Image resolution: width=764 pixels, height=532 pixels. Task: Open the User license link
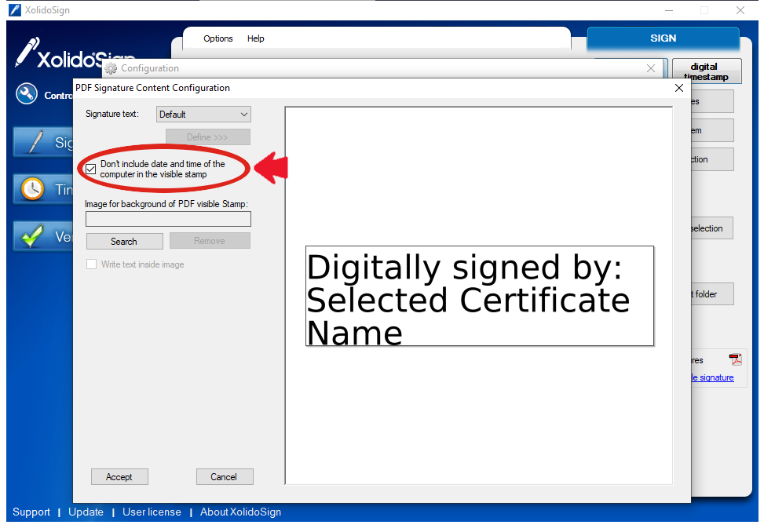coord(152,512)
